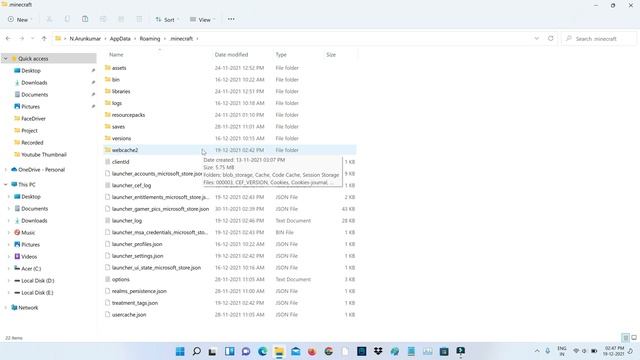Select the saves folder
The width and height of the screenshot is (640, 360).
click(230, 127)
